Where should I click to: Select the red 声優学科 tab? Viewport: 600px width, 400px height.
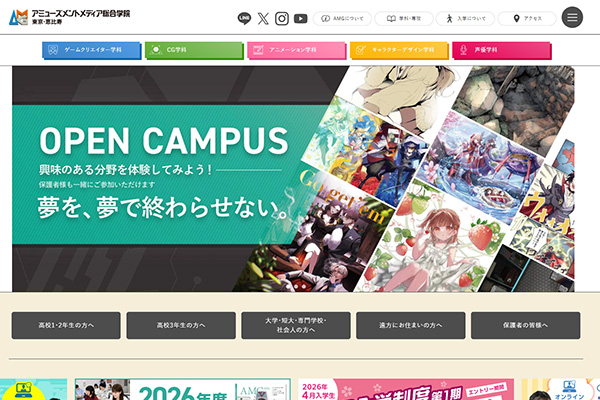coord(502,51)
